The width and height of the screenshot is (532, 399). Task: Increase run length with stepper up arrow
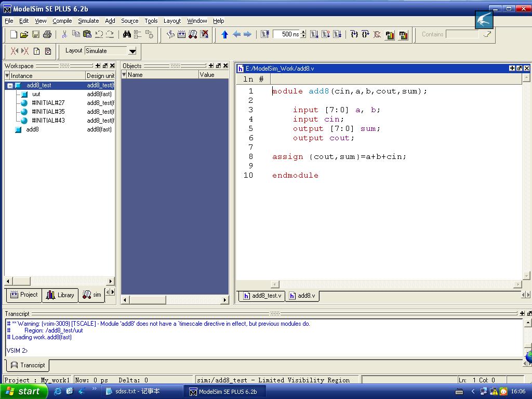pos(303,32)
